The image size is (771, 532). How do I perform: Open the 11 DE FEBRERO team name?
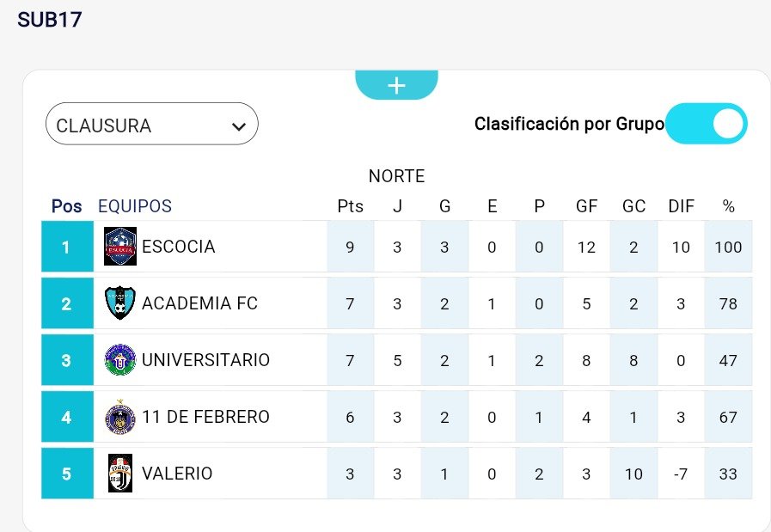point(205,417)
